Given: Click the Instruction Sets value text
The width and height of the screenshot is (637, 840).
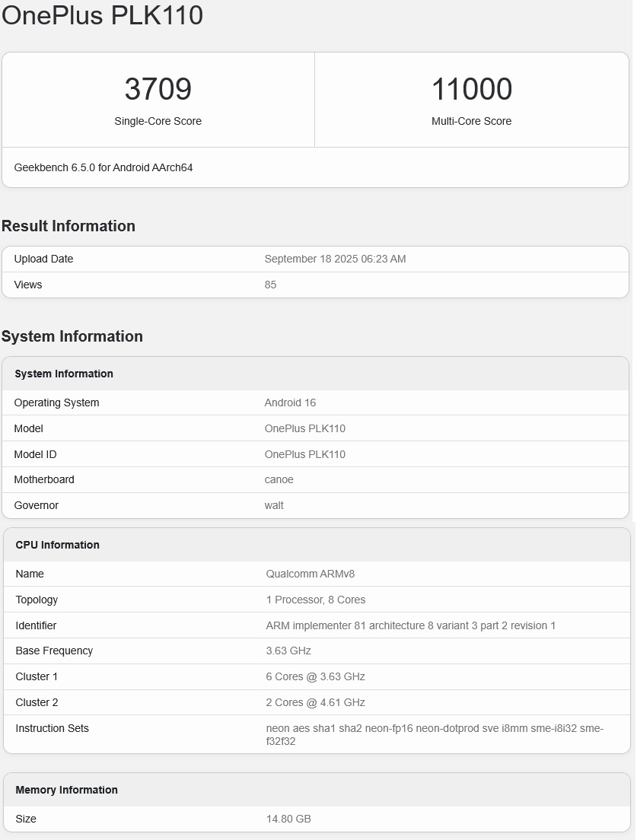Looking at the screenshot, I should (435, 734).
